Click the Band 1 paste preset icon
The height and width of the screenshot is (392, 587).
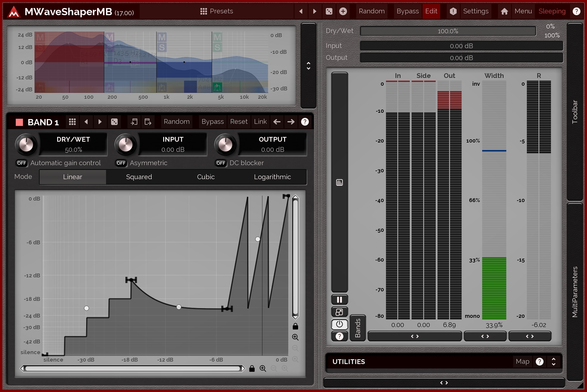pyautogui.click(x=148, y=122)
